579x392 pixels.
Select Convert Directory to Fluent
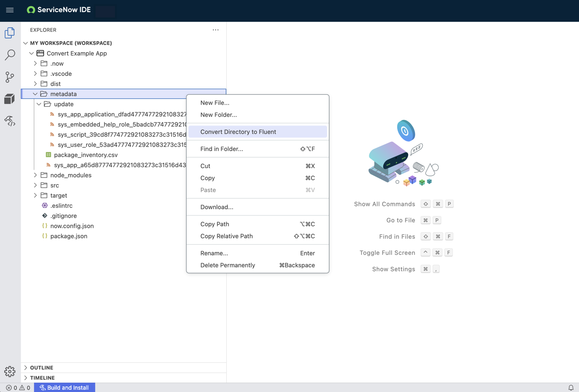pos(258,132)
